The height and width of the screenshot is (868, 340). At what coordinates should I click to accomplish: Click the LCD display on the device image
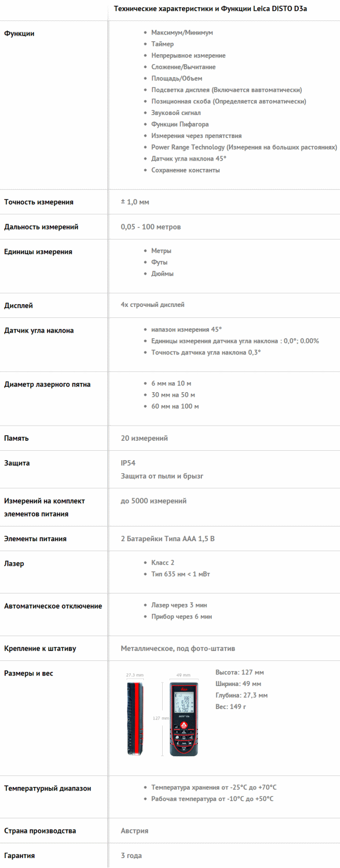[x=184, y=703]
